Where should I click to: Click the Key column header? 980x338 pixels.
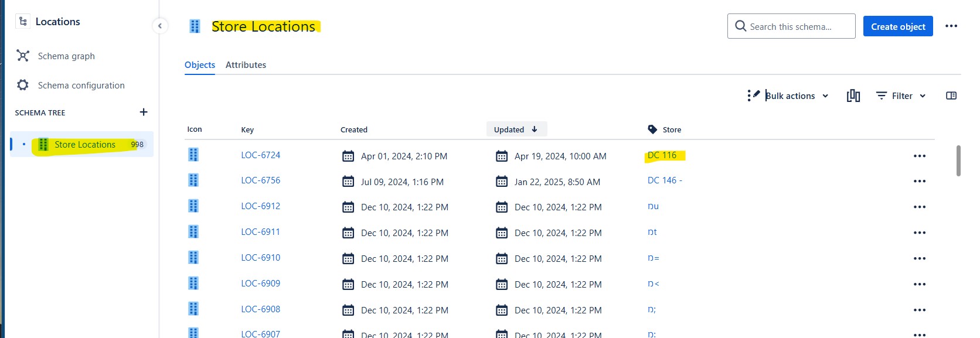(x=247, y=129)
